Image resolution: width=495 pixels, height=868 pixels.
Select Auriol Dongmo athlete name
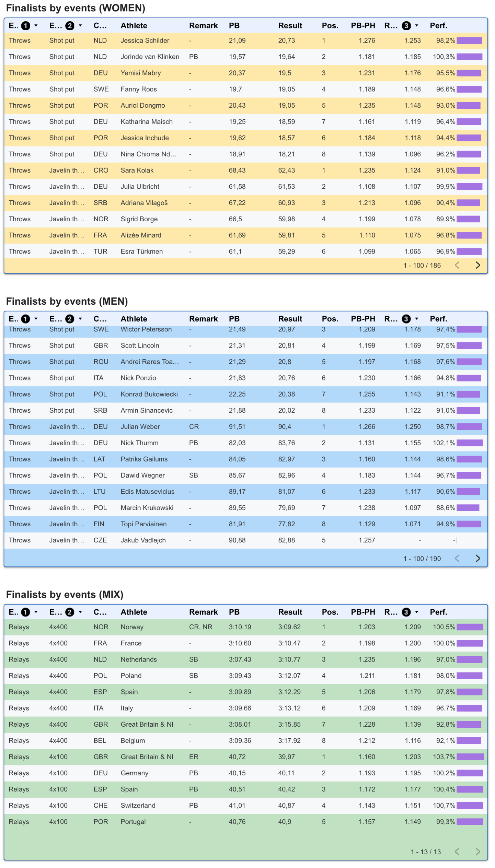coord(143,106)
